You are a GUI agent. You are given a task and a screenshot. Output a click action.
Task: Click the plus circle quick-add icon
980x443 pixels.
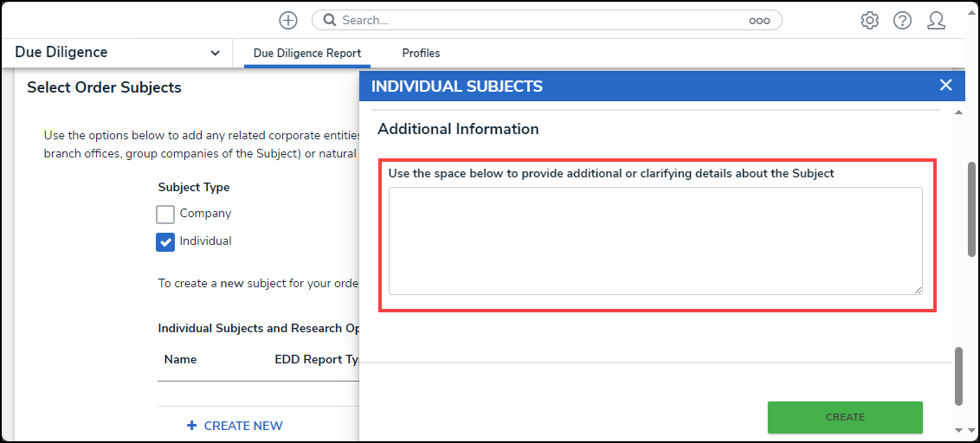(x=287, y=21)
